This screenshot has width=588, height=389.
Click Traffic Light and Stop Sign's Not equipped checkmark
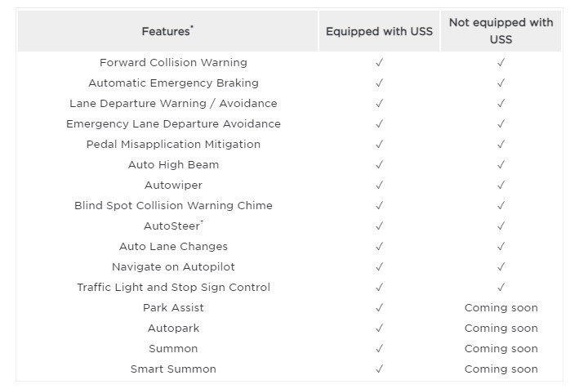click(501, 287)
